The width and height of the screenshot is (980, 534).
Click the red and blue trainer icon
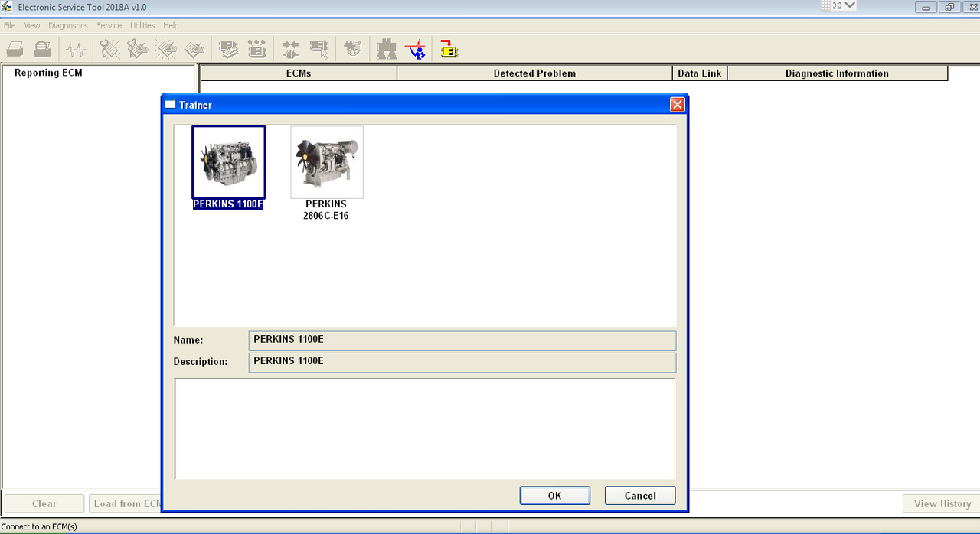(x=415, y=50)
